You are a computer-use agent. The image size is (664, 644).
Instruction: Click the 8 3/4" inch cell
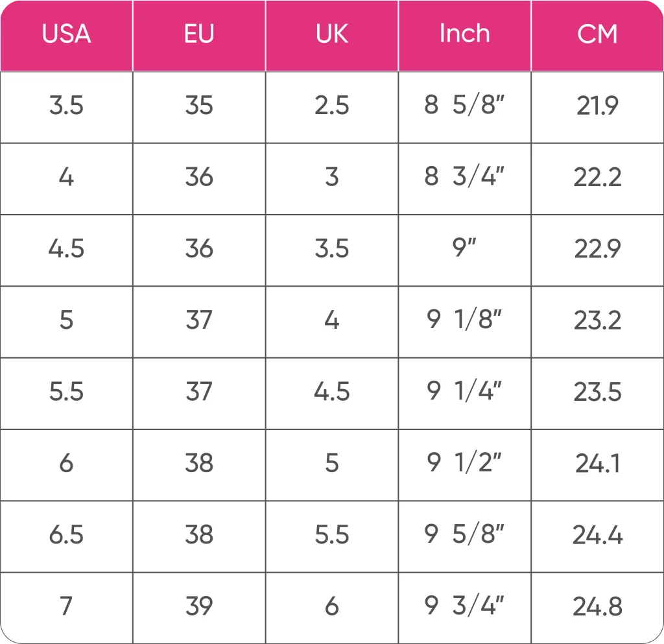464,177
